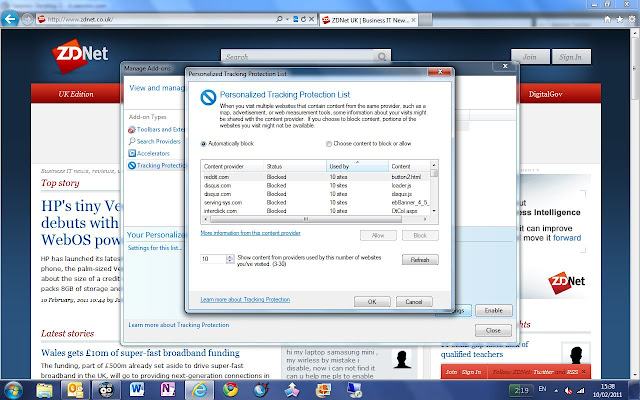Screen dimensions: 640x400
Task: Click the address bar URL field
Action: 159,19
